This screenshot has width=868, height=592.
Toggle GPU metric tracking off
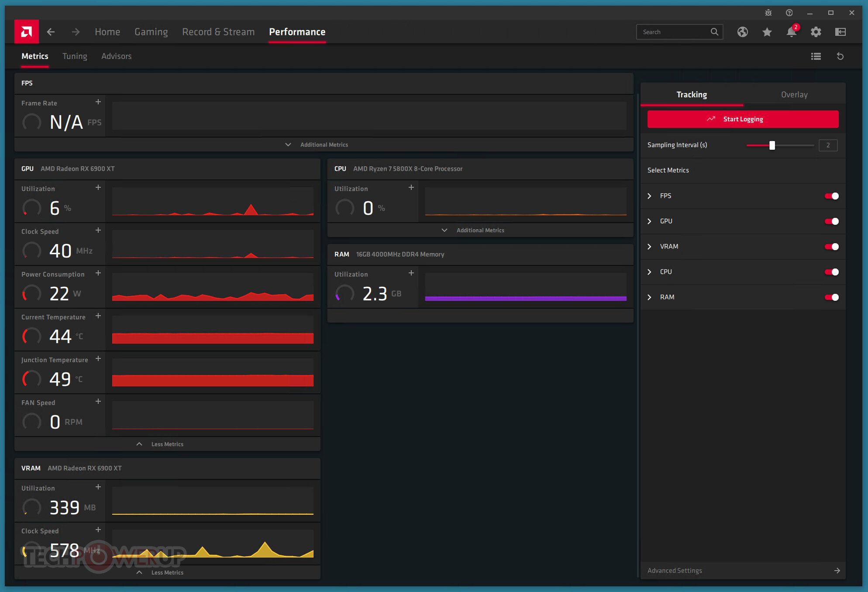click(x=832, y=221)
